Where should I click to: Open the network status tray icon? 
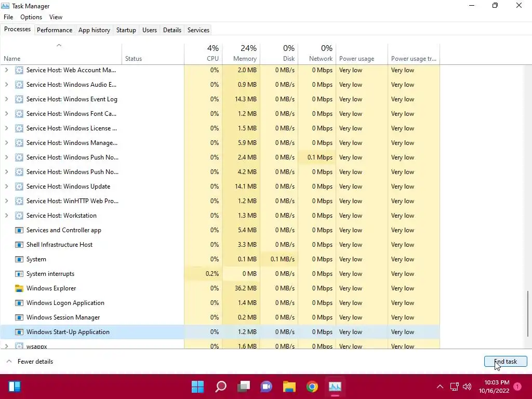pos(454,387)
